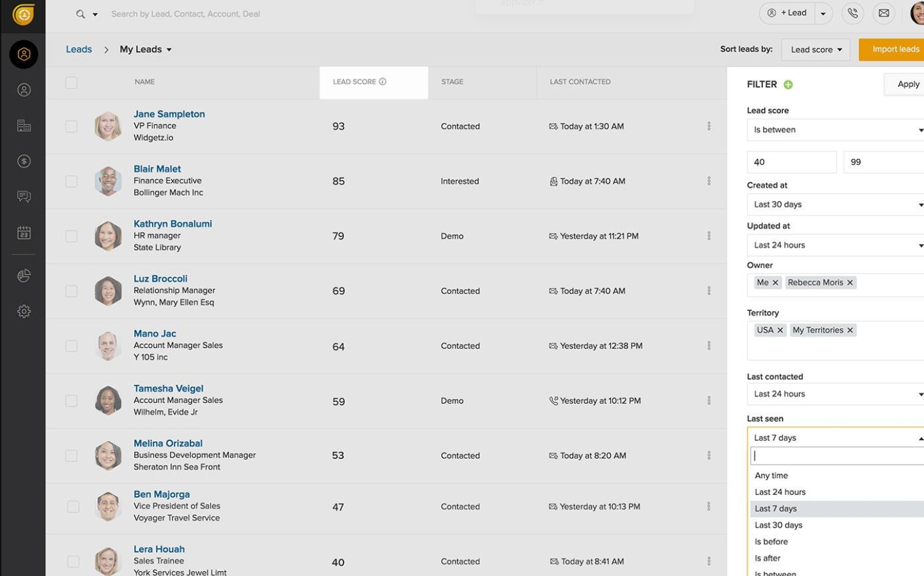Image resolution: width=924 pixels, height=576 pixels.
Task: Click the lead score minimum field
Action: (x=791, y=162)
